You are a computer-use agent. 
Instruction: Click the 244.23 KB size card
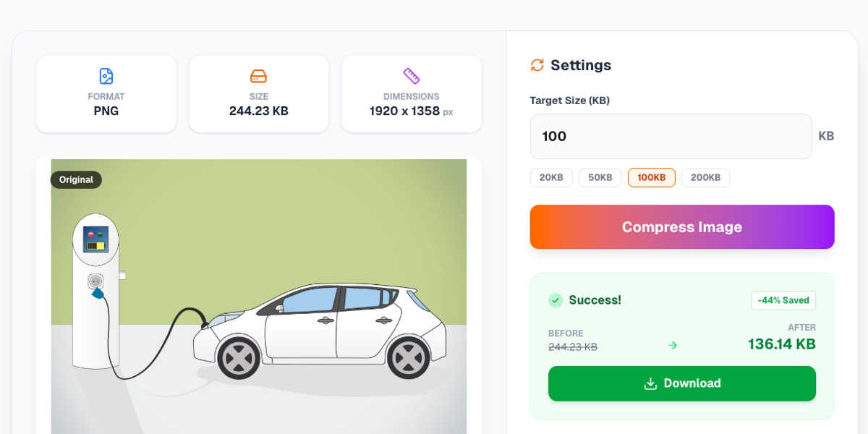pos(259,94)
